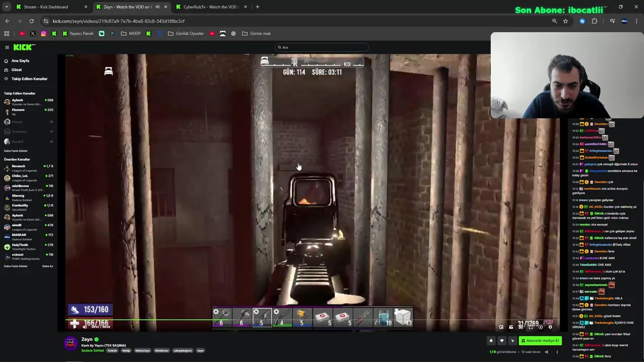Viewport: 644px width, 362px height.
Task: Open Takip Edilen Kanallar sidebar link
Action: pyautogui.click(x=29, y=79)
